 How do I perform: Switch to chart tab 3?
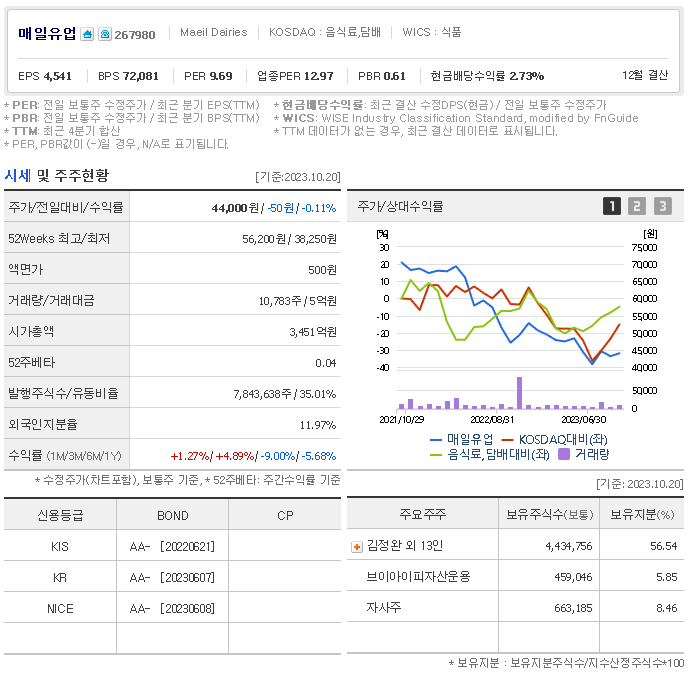[x=663, y=206]
